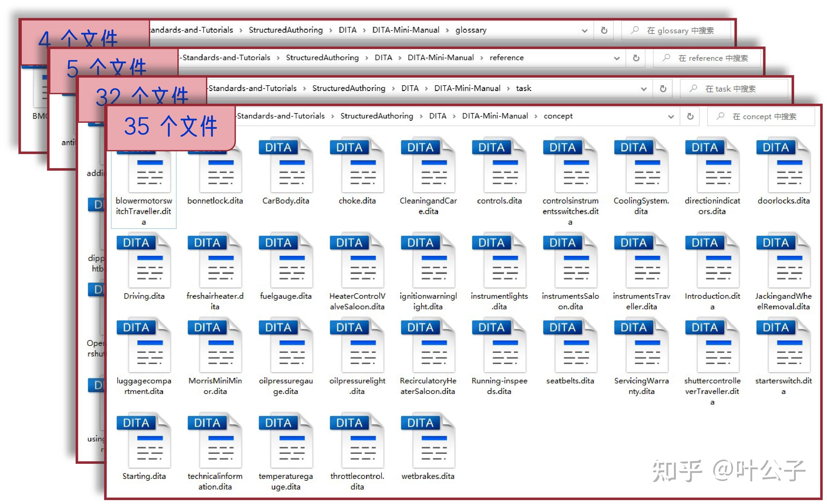Click blowermotorswitchTraveller.dita file name
This screenshot has width=827, height=504.
144,211
